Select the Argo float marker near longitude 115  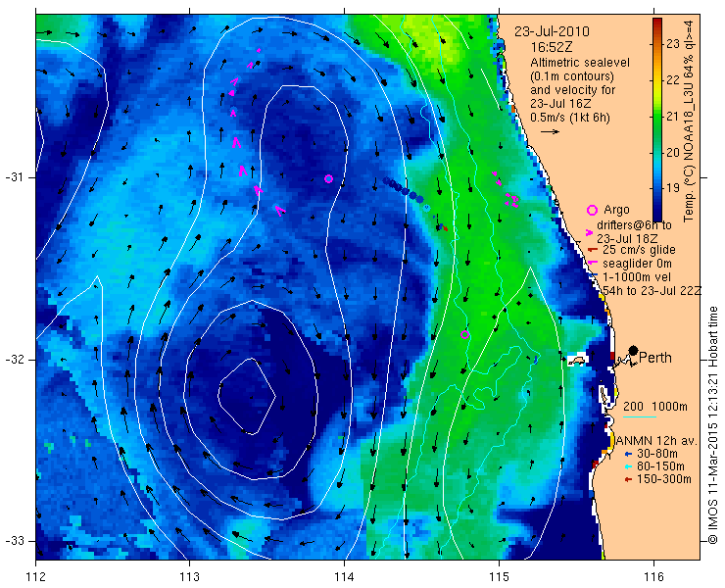[465, 334]
